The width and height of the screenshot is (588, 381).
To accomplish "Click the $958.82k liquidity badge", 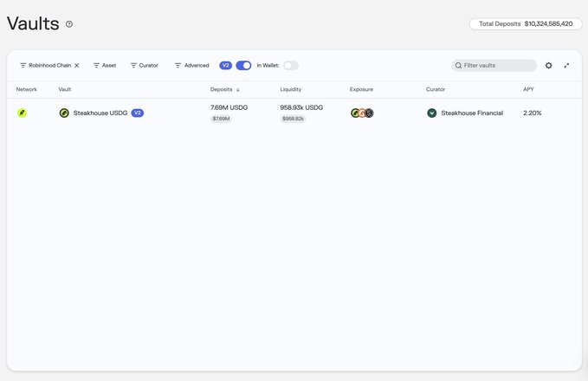I will [294, 119].
